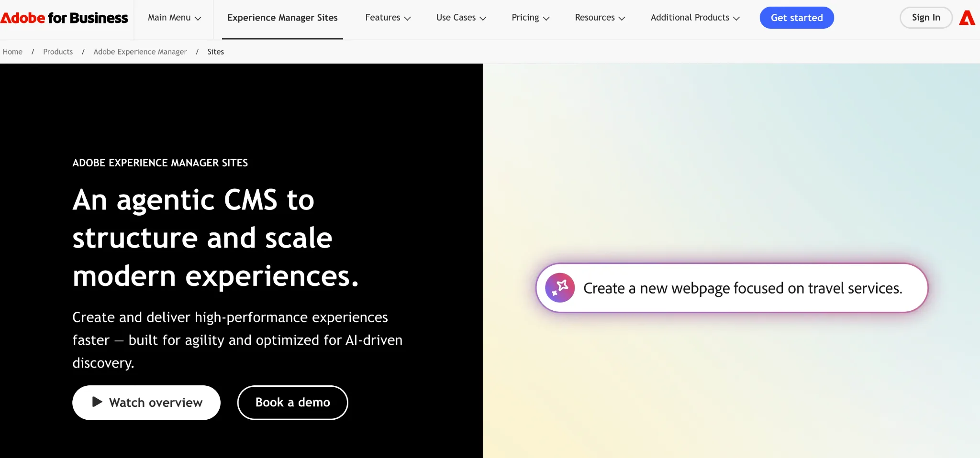The image size is (980, 458).
Task: Open the Products breadcrumb link
Action: point(58,52)
